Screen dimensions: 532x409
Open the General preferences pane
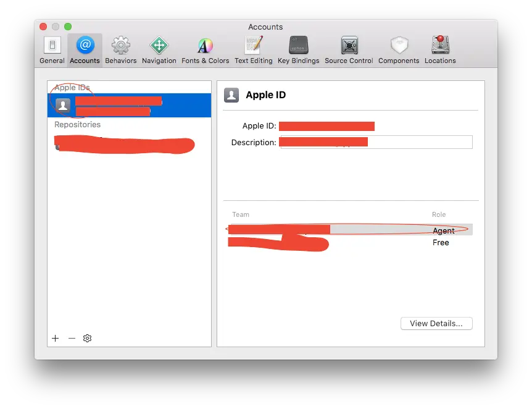pos(52,50)
